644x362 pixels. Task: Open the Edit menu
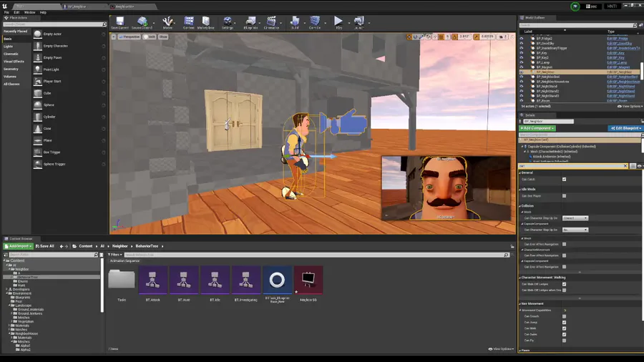pos(16,12)
